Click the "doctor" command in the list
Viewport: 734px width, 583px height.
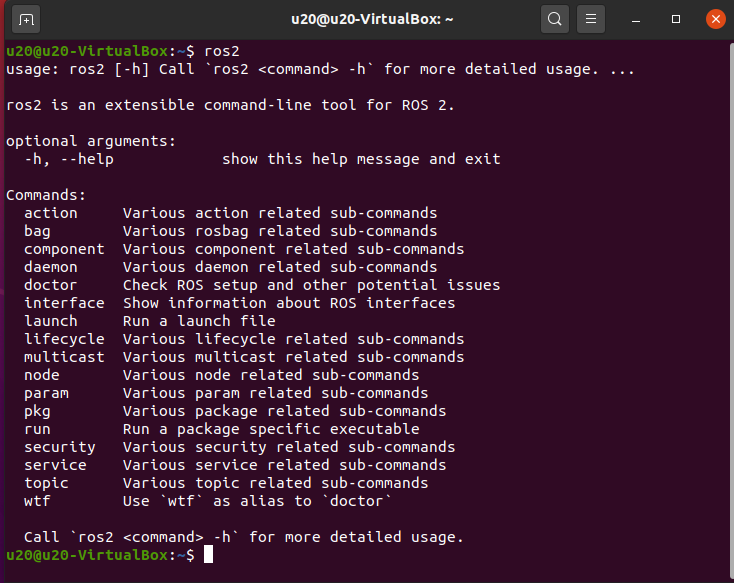coord(51,285)
